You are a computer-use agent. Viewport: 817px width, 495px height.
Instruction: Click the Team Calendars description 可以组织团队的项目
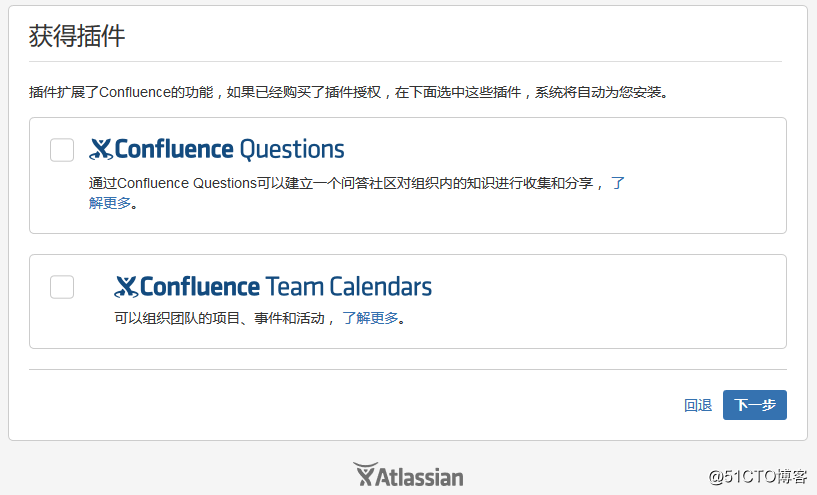click(177, 318)
